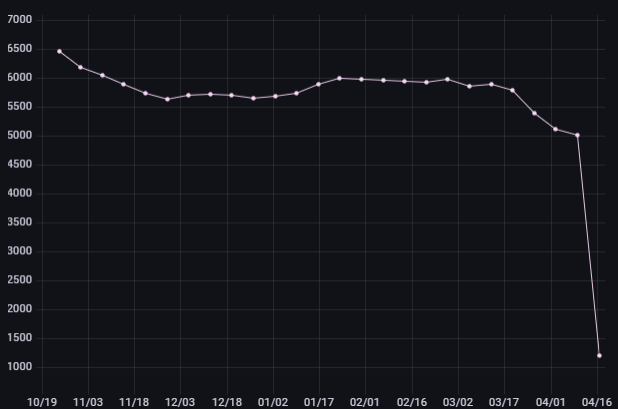This screenshot has width=618, height=409.
Task: Click the 1500 y-axis label
Action: point(20,338)
